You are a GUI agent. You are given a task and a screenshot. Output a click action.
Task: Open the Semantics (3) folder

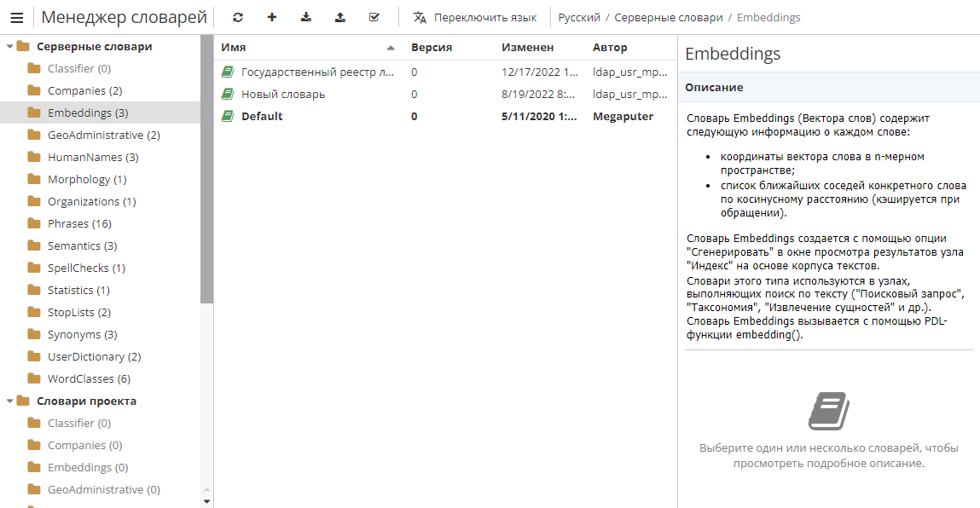[x=82, y=246]
